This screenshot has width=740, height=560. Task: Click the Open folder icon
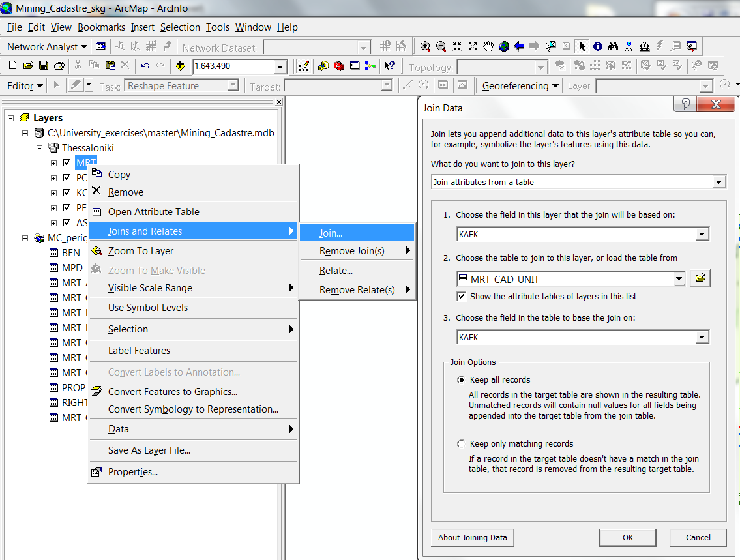point(28,66)
